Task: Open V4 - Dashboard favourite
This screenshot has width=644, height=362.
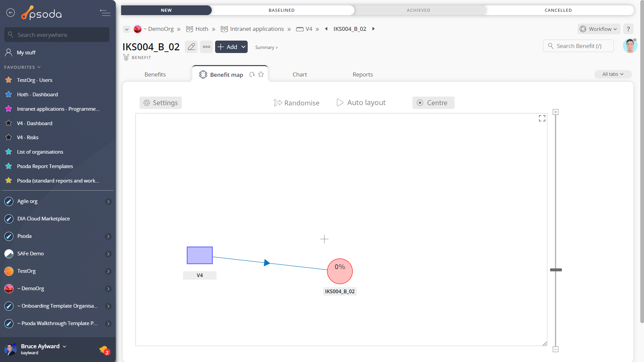Action: (x=35, y=123)
